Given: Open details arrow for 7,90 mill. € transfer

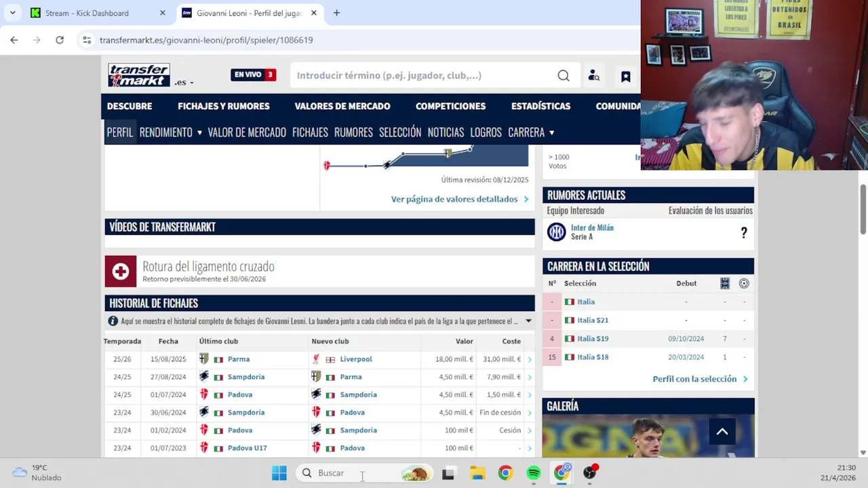Looking at the screenshot, I should point(530,377).
